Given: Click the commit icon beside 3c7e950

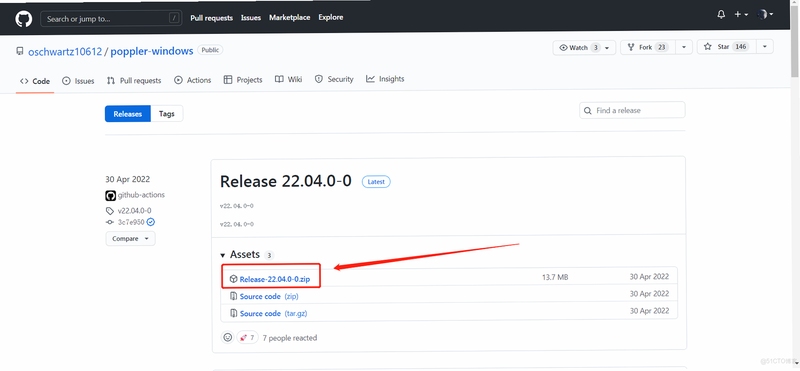Looking at the screenshot, I should [110, 222].
